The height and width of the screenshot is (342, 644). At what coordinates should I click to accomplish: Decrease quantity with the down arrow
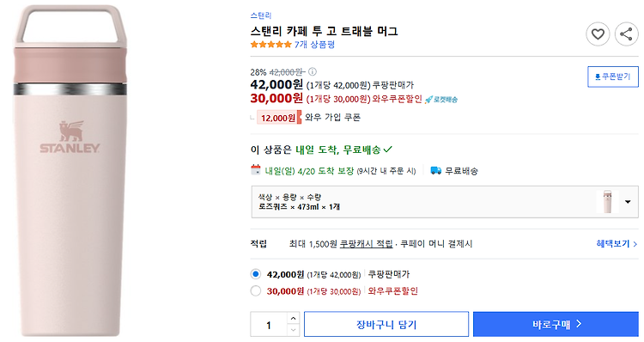point(293,330)
